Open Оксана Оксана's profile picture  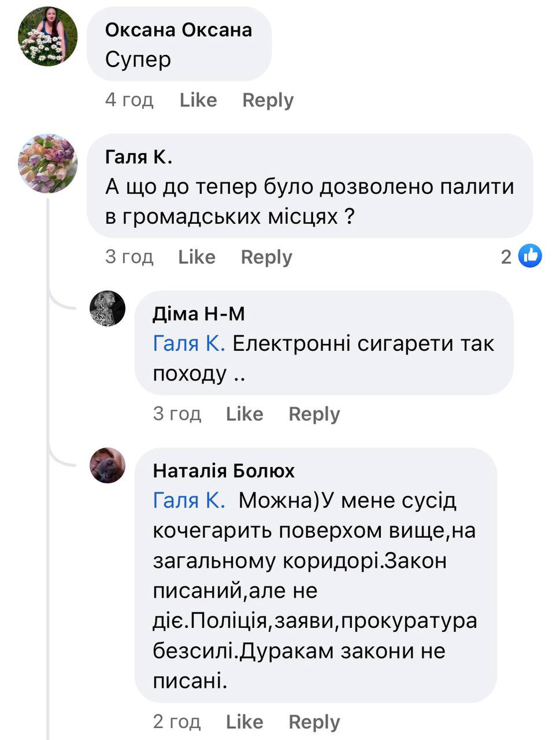click(x=48, y=37)
